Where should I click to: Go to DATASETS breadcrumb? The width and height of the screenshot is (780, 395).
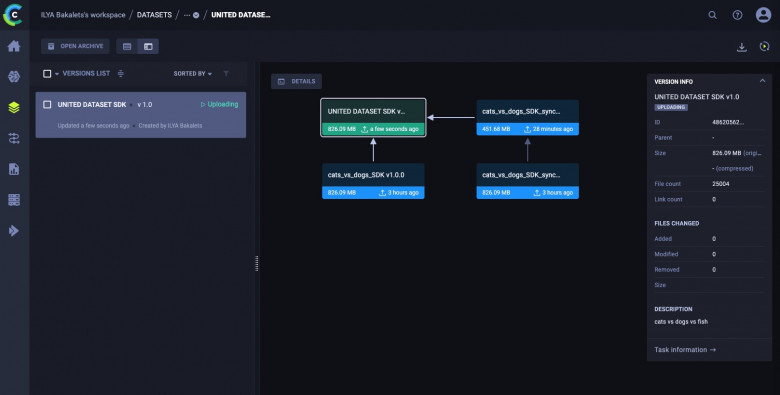[x=154, y=15]
